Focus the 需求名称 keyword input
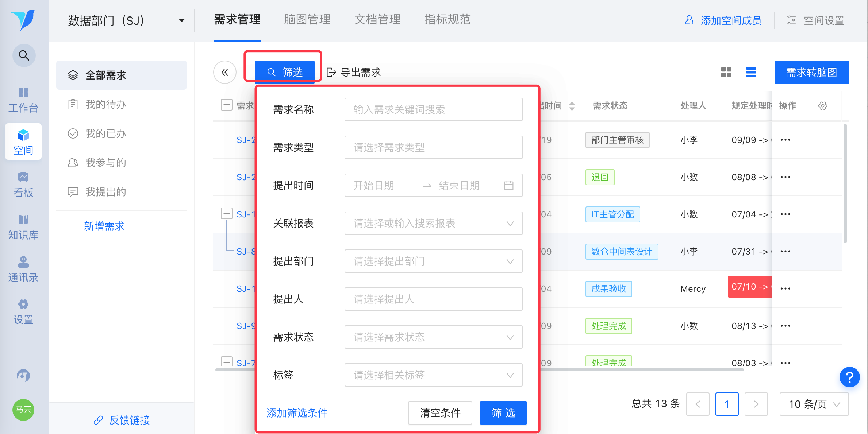This screenshot has height=434, width=868. click(x=433, y=109)
